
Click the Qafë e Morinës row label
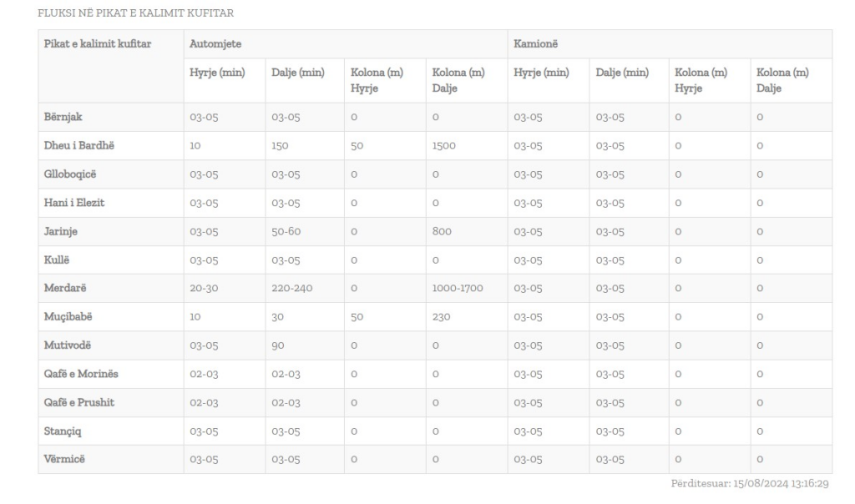tap(81, 374)
